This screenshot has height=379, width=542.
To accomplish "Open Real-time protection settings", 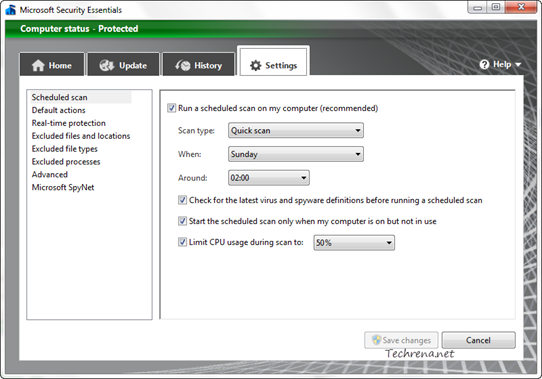I will pos(68,123).
